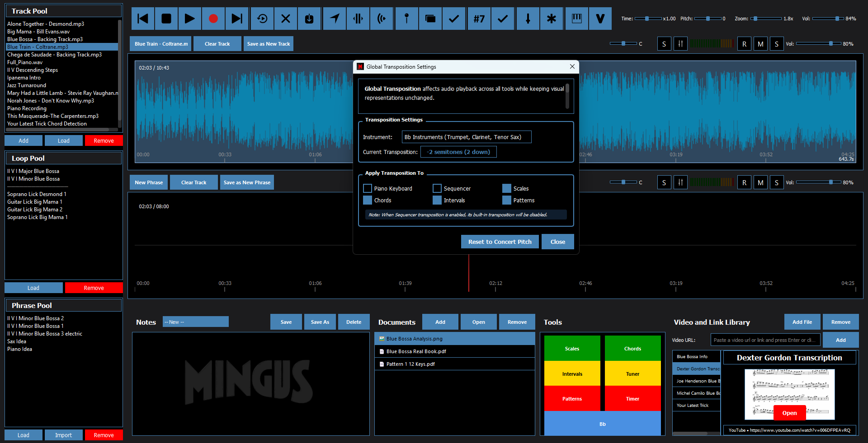Image resolution: width=868 pixels, height=443 pixels.
Task: Click the Video URL input field
Action: [765, 340]
